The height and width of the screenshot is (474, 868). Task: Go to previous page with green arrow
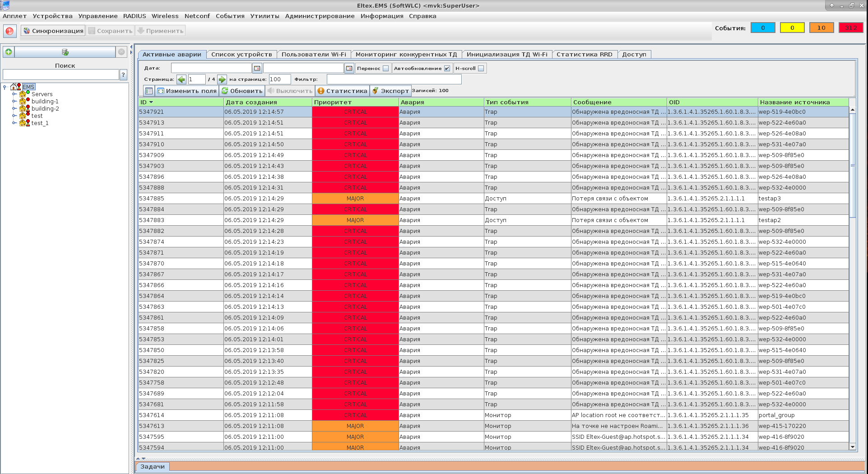[181, 79]
